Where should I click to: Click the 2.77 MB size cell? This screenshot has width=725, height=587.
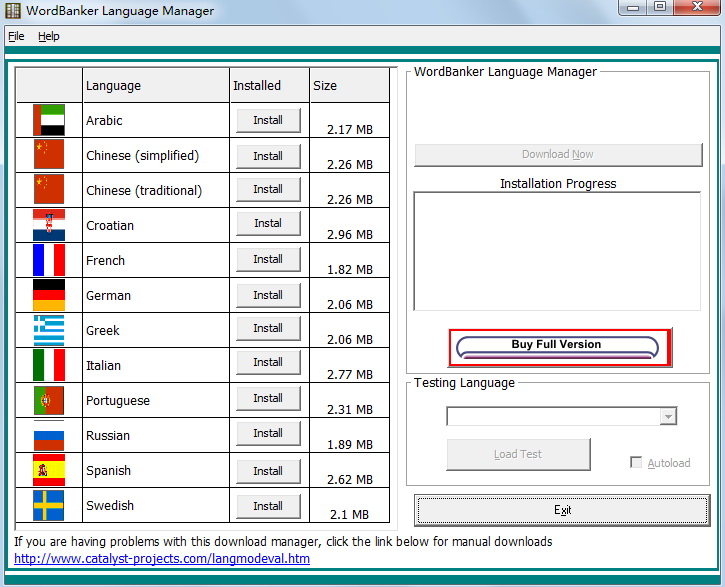[x=350, y=365]
